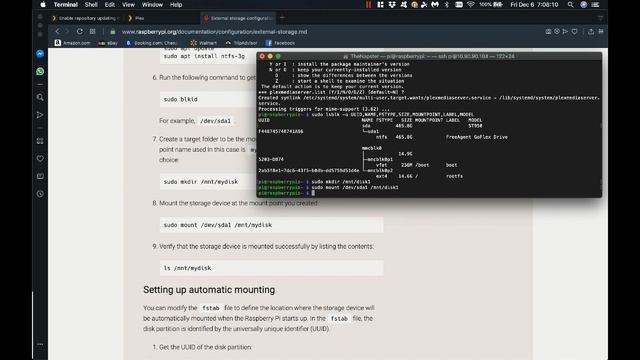Click the date and time in menu bar
Image resolution: width=640 pixels, height=360 pixels.
tap(534, 4)
